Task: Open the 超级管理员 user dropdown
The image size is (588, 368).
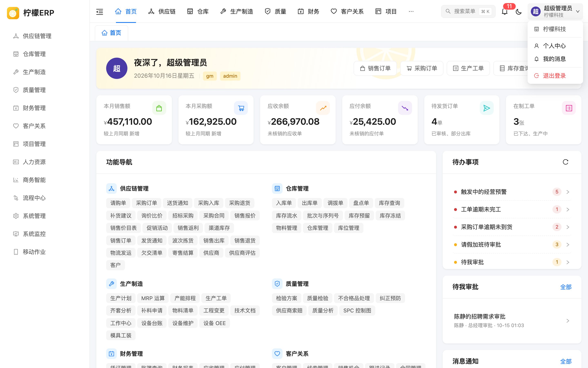Action: tap(555, 11)
